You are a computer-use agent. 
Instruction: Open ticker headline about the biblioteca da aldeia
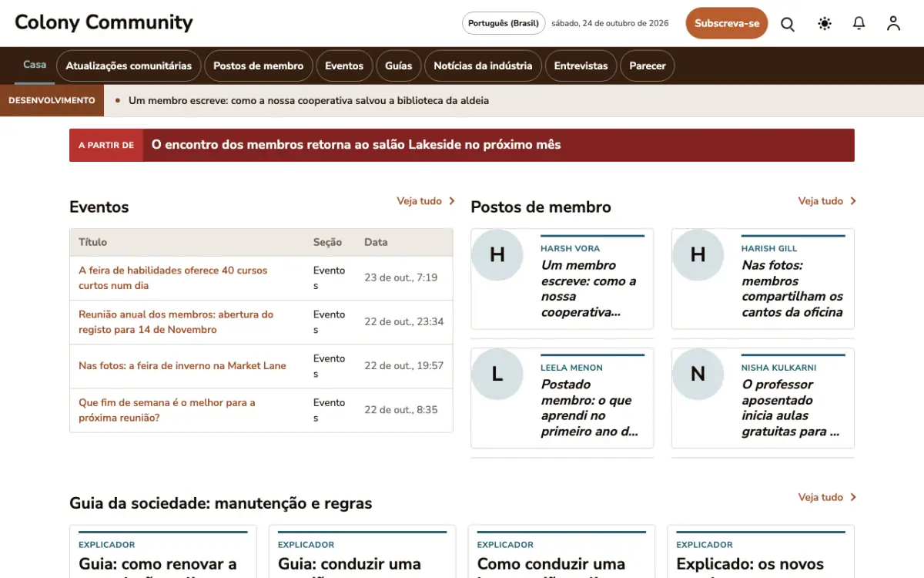(309, 100)
